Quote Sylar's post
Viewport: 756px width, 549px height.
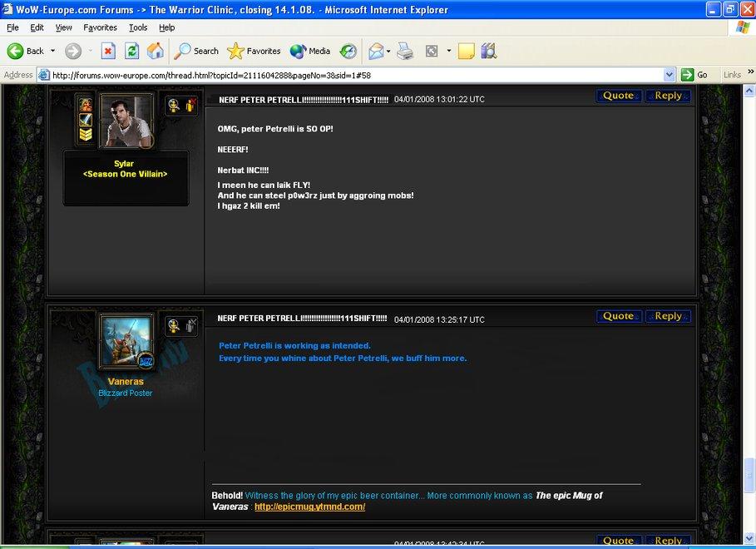(619, 96)
